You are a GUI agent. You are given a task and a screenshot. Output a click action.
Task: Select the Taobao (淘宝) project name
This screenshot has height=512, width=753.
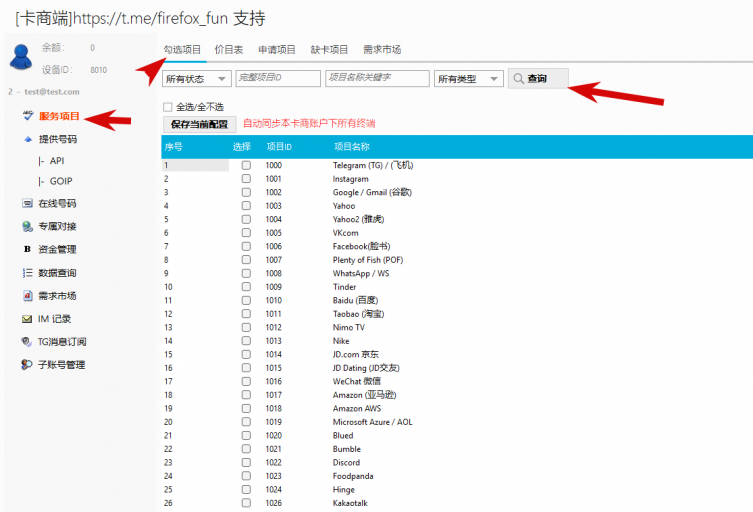point(358,314)
